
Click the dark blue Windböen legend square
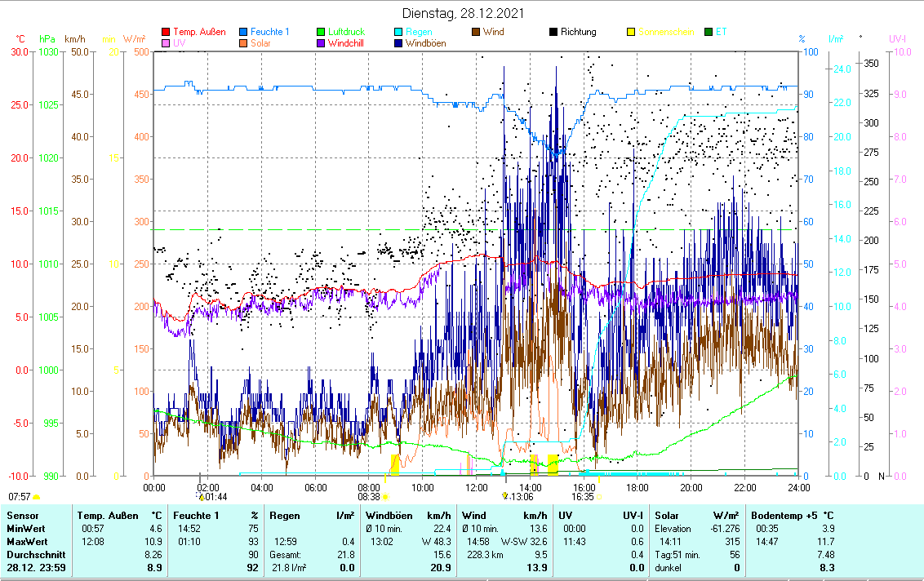point(398,43)
